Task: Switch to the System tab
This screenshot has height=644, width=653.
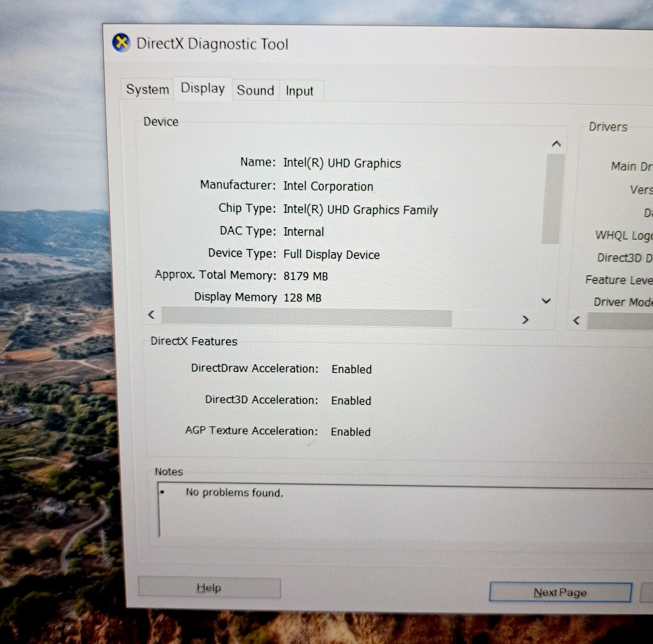Action: tap(147, 90)
